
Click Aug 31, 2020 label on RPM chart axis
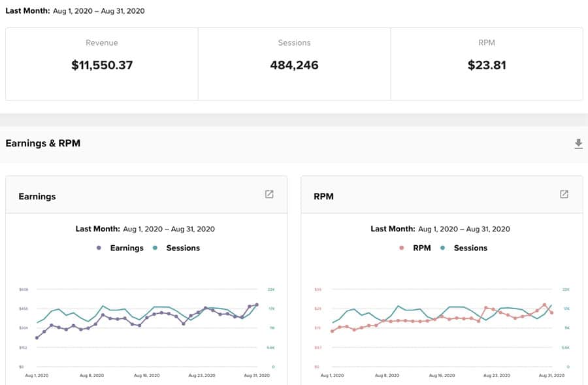pyautogui.click(x=551, y=375)
